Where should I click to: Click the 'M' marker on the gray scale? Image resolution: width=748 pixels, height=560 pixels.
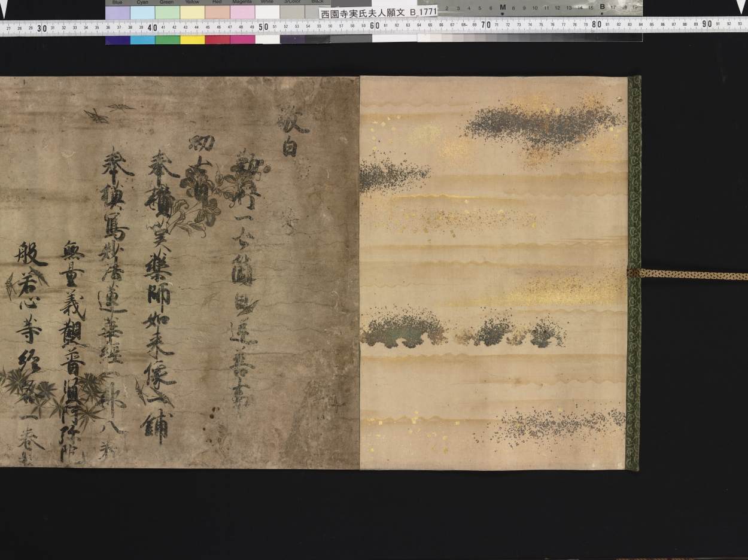coord(503,8)
